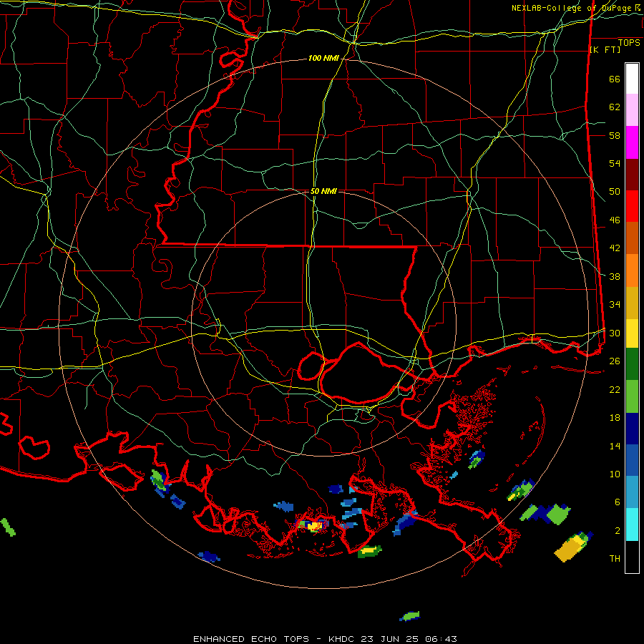Viewport: 644px width, 644px height.
Task: Click the magenta legend swatch
Action: (x=632, y=142)
